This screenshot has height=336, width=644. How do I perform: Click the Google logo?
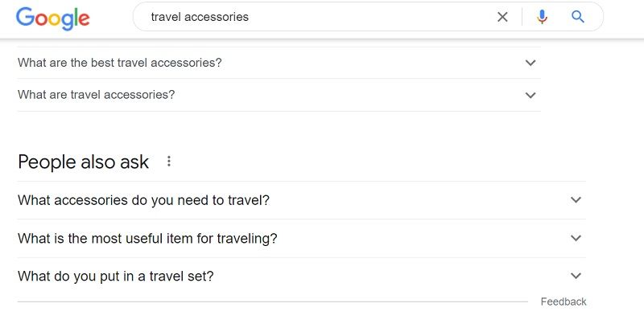pos(53,18)
